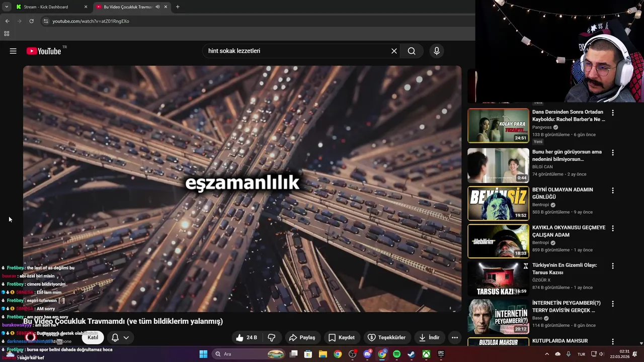
Task: Open Microsoft Store from the taskbar
Action: click(x=308, y=354)
